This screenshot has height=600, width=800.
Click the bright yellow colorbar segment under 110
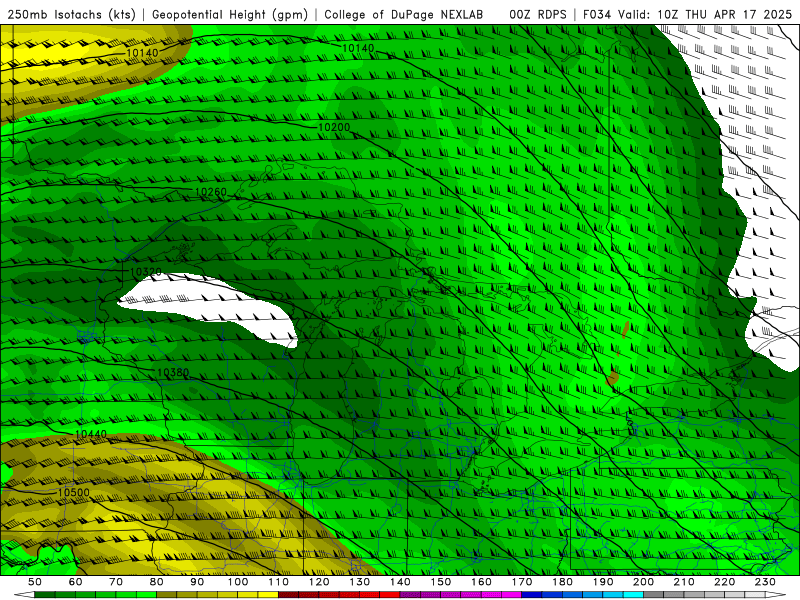click(x=268, y=595)
